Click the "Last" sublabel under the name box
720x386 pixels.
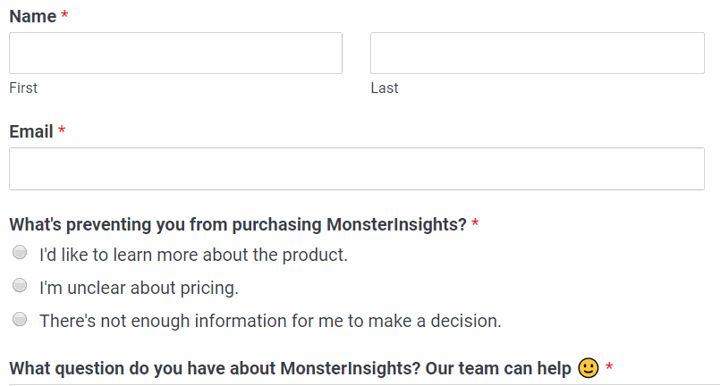[384, 88]
